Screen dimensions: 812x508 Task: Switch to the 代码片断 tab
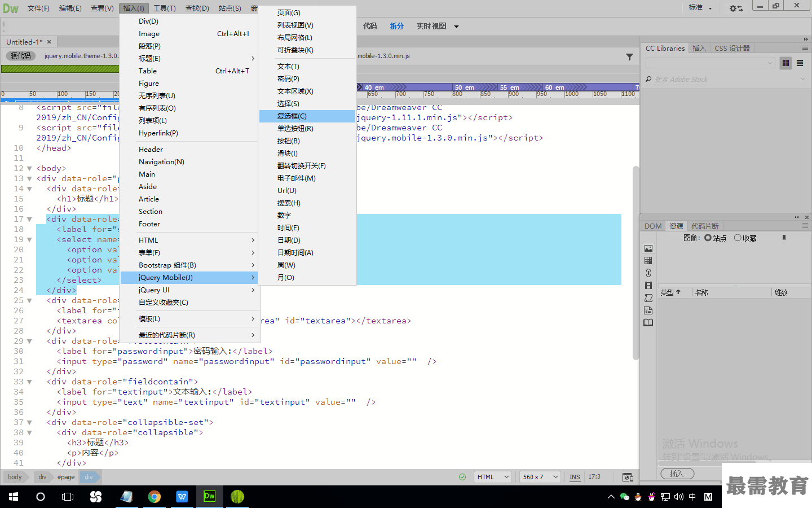coord(705,226)
